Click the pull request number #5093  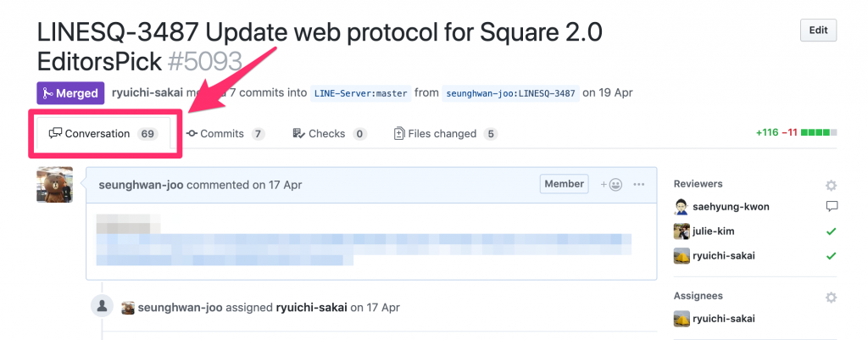tap(205, 62)
